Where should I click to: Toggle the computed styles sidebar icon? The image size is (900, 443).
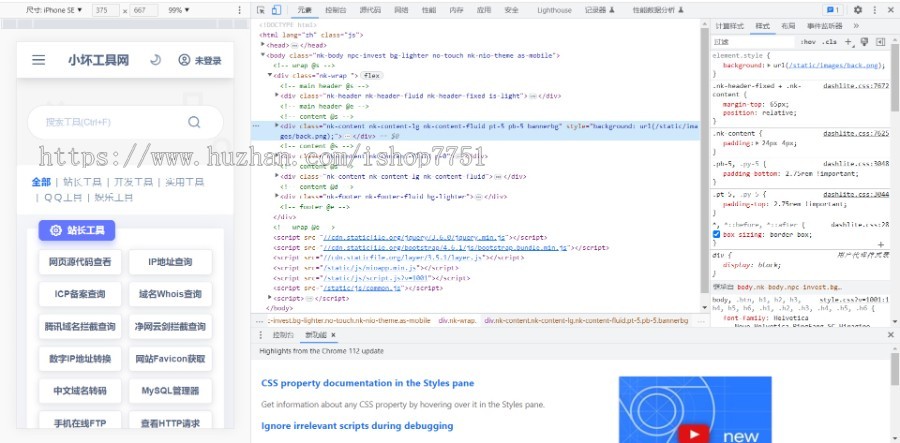(880, 42)
